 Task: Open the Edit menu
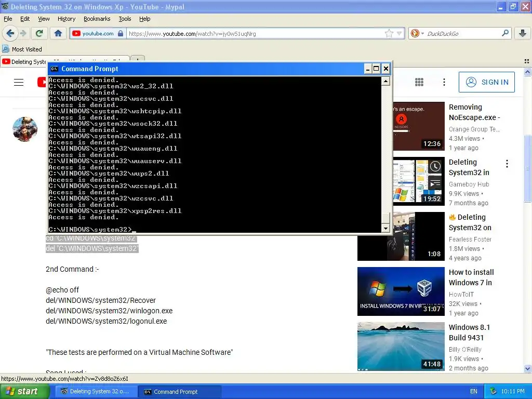tap(25, 19)
